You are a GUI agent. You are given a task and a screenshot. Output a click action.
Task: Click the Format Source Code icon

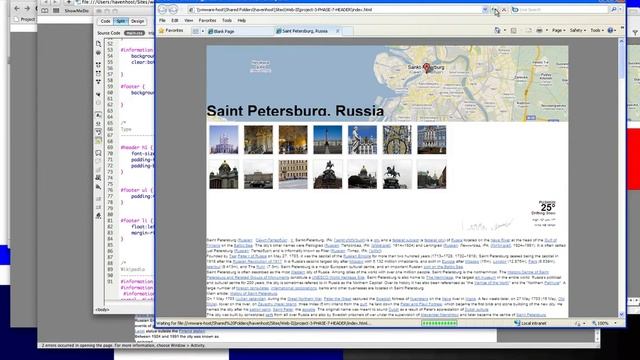tap(98, 216)
